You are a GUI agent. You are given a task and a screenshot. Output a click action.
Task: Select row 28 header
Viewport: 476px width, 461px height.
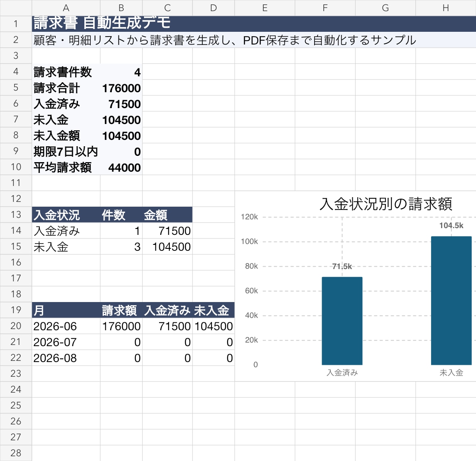click(16, 453)
